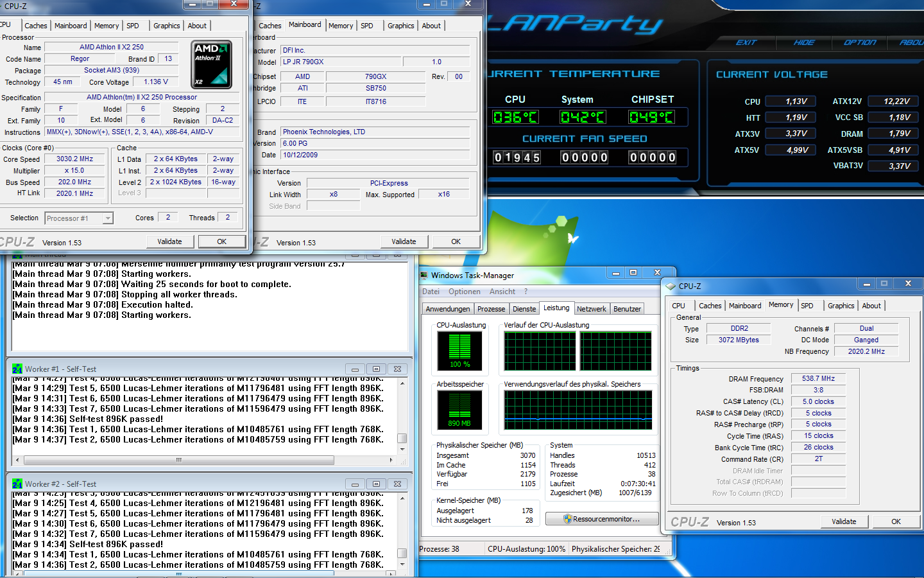Minimize the Worker #1 Self-Test window
The height and width of the screenshot is (578, 924).
(355, 369)
